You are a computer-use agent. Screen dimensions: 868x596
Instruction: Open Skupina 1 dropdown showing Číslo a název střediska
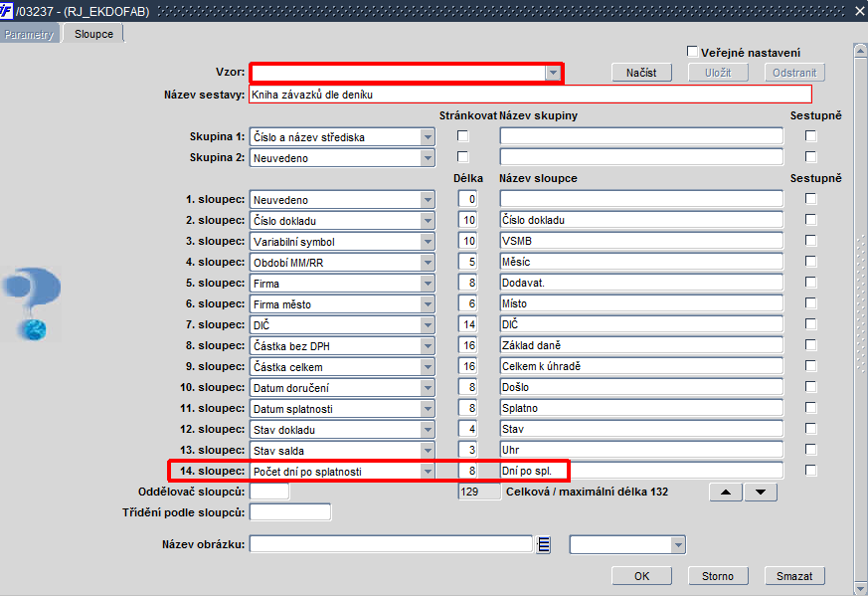pyautogui.click(x=427, y=137)
